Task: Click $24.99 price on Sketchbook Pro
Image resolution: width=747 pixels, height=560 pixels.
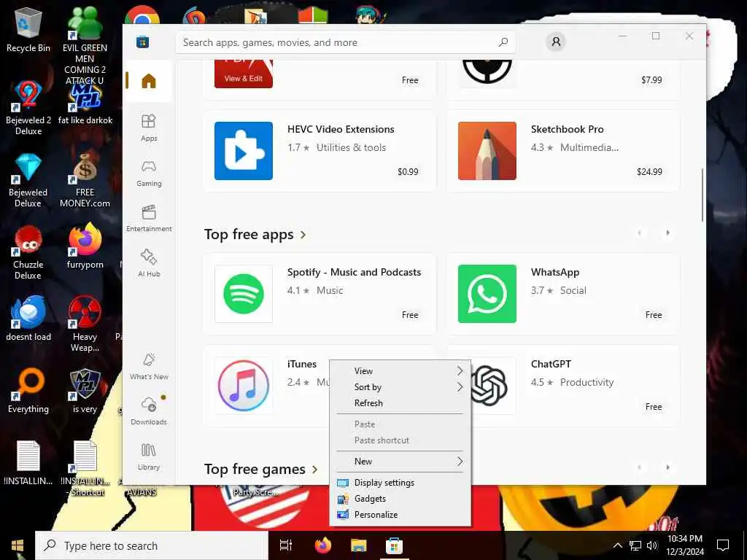Action: (x=649, y=172)
